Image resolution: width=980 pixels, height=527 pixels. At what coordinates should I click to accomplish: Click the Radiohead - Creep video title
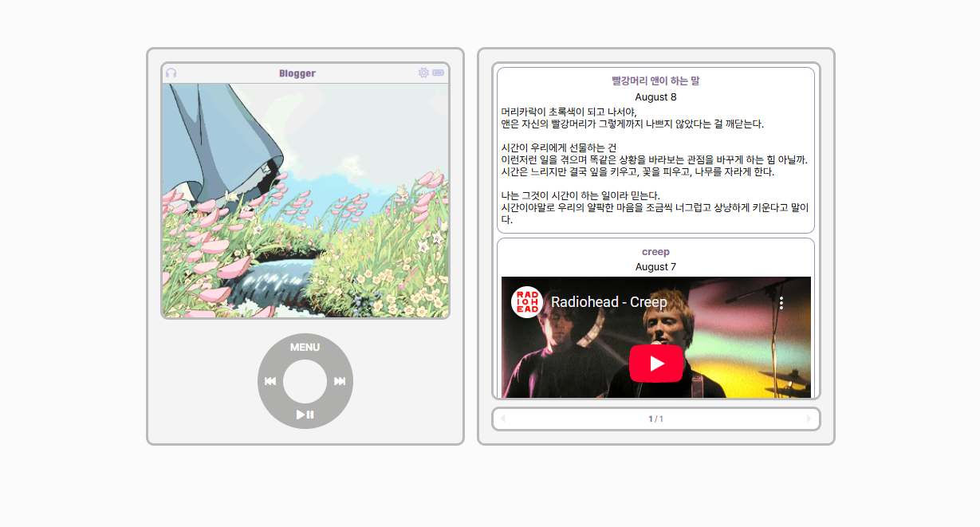609,302
